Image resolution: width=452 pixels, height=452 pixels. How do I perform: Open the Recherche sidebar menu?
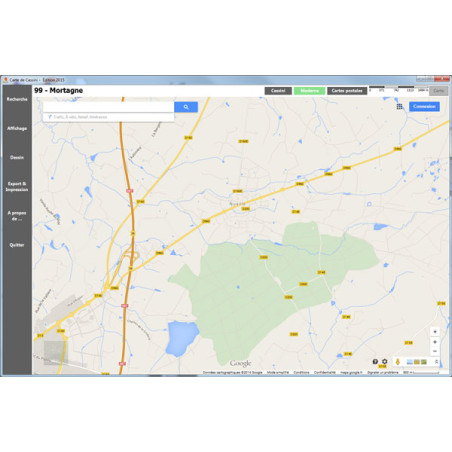click(x=17, y=99)
